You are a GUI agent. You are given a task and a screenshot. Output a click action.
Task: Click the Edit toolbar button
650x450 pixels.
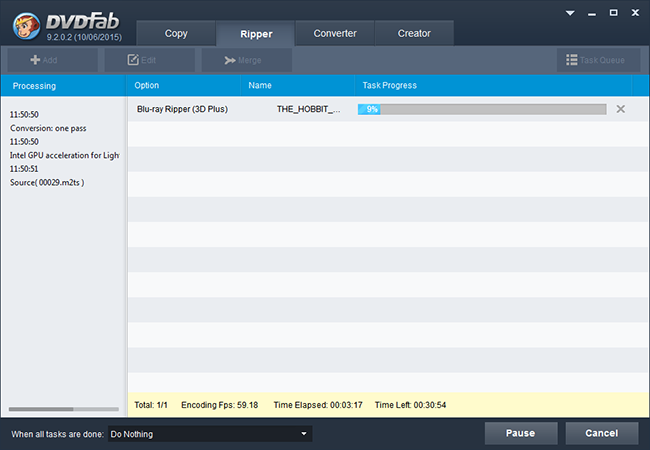[x=150, y=60]
